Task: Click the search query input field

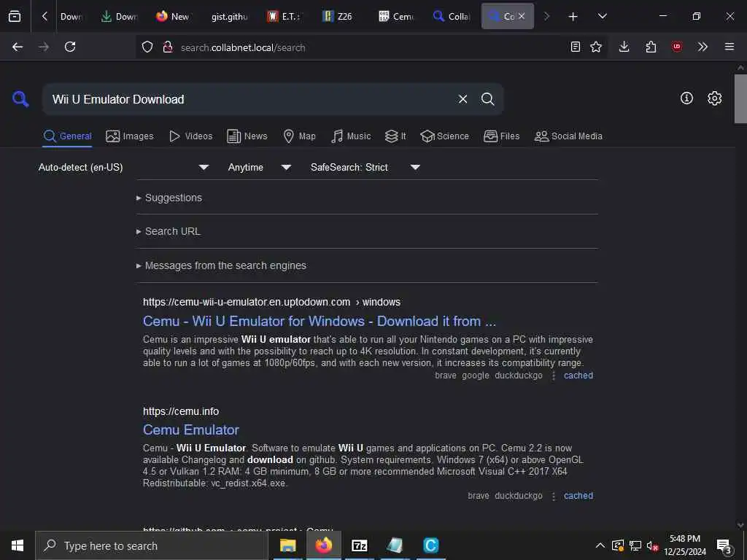Action: (250, 99)
